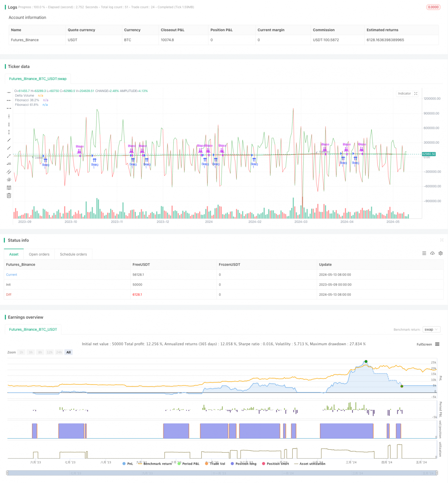The height and width of the screenshot is (483, 448).
Task: Select the price line tool with 123 label
Action: tap(9, 164)
